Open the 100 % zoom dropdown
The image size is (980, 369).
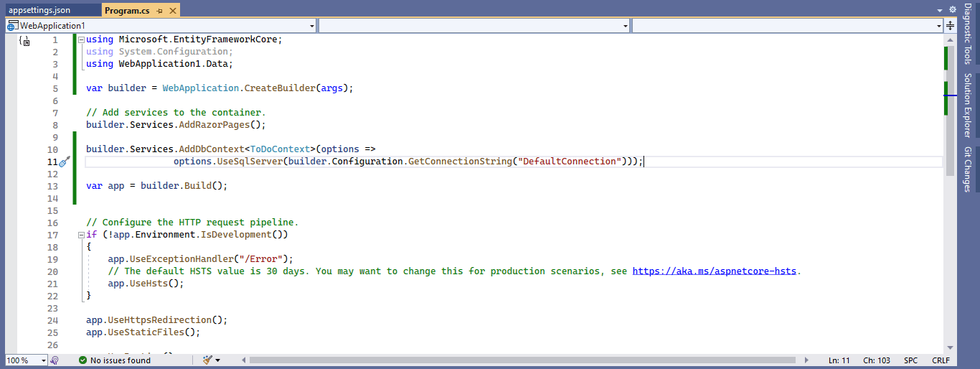26,360
